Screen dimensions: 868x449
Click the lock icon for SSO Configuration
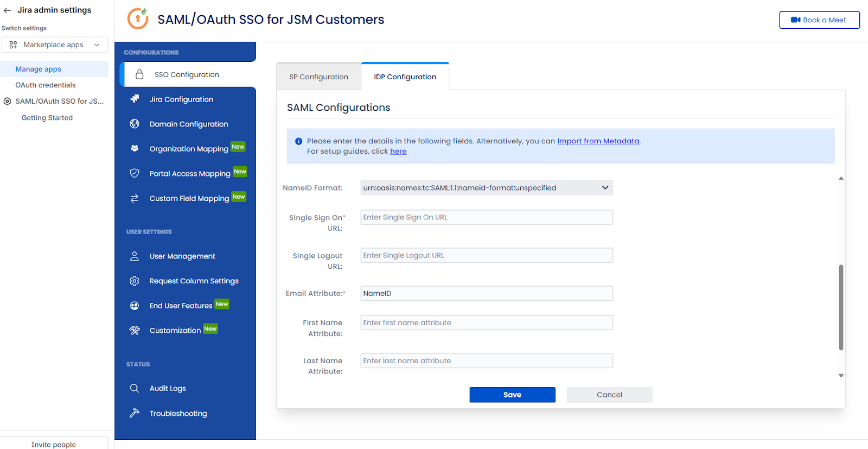tap(139, 74)
